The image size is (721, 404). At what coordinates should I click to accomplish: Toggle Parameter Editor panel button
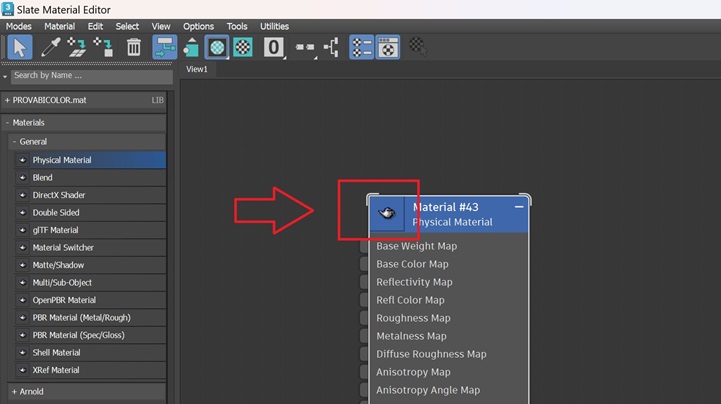click(388, 47)
